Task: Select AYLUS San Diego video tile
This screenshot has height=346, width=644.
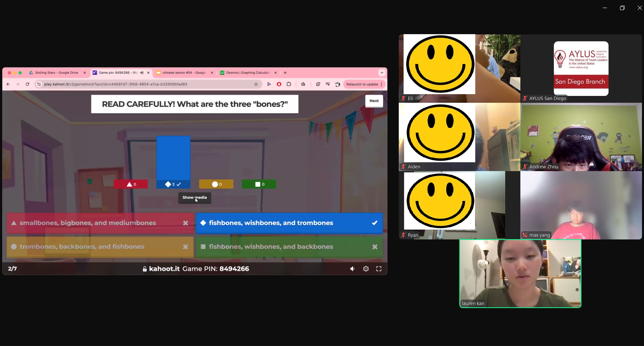Action: (x=581, y=68)
